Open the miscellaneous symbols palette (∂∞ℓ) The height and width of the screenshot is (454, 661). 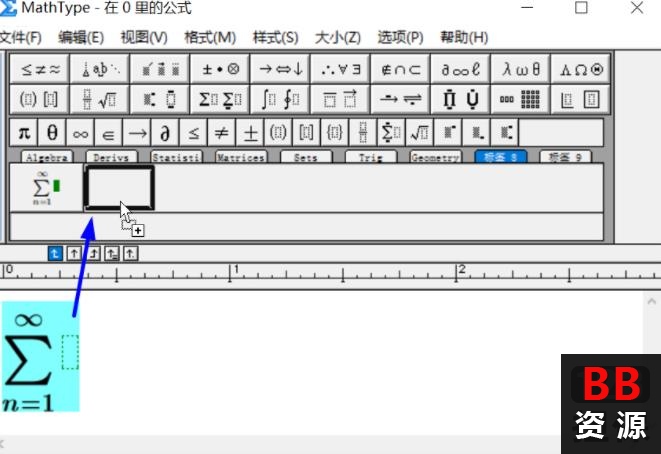pyautogui.click(x=461, y=69)
